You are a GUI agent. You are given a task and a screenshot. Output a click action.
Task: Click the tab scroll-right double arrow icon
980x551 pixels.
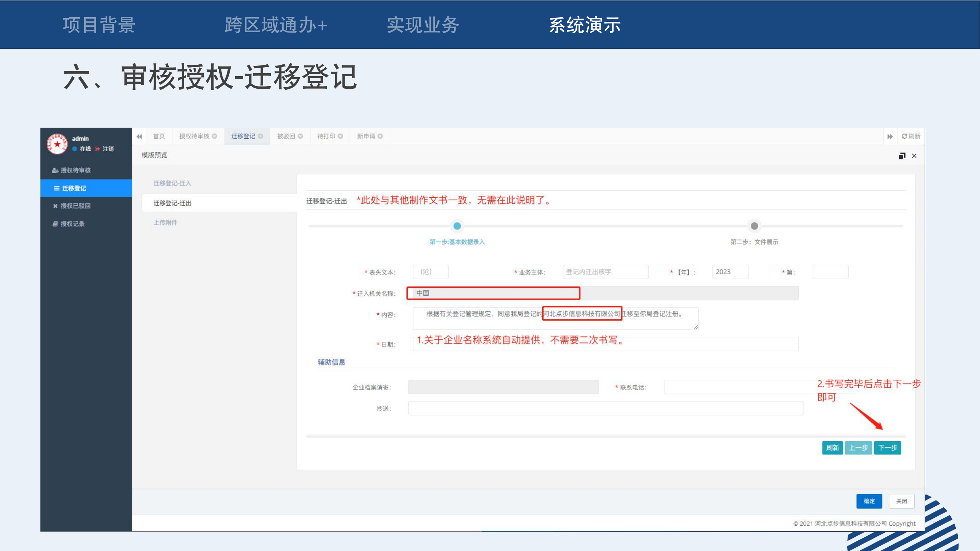(x=890, y=137)
